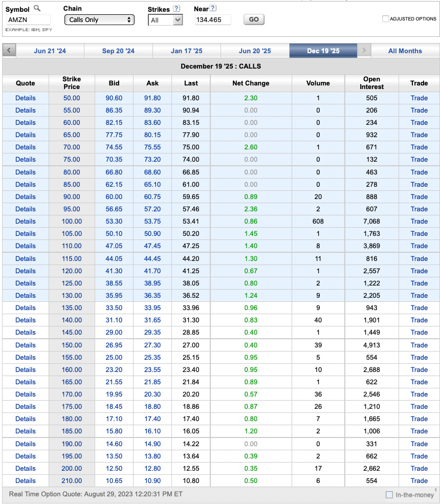The height and width of the screenshot is (504, 440).
Task: Click the ask 60.75 for strike 90.00
Action: pos(152,196)
